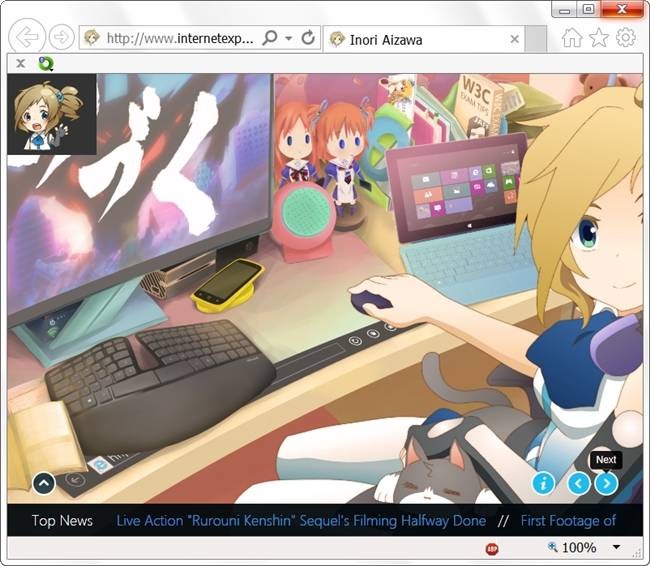This screenshot has width=650, height=566.
Task: Open the Home page icon
Action: point(572,38)
